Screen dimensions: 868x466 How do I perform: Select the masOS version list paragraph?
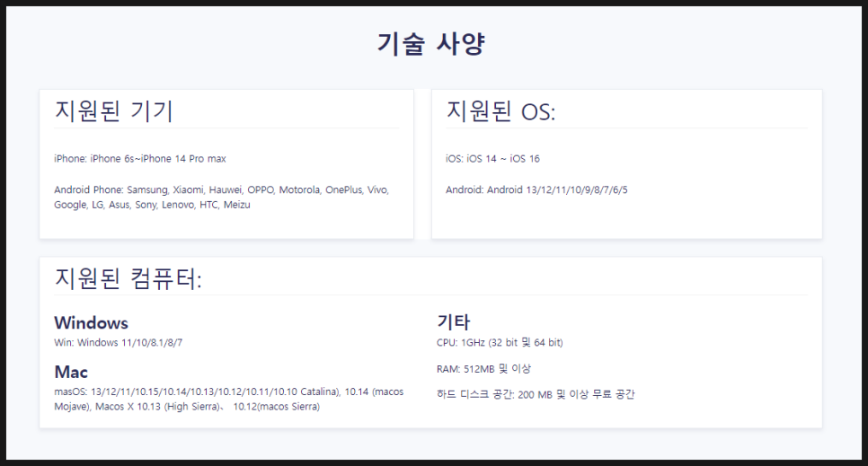click(229, 399)
